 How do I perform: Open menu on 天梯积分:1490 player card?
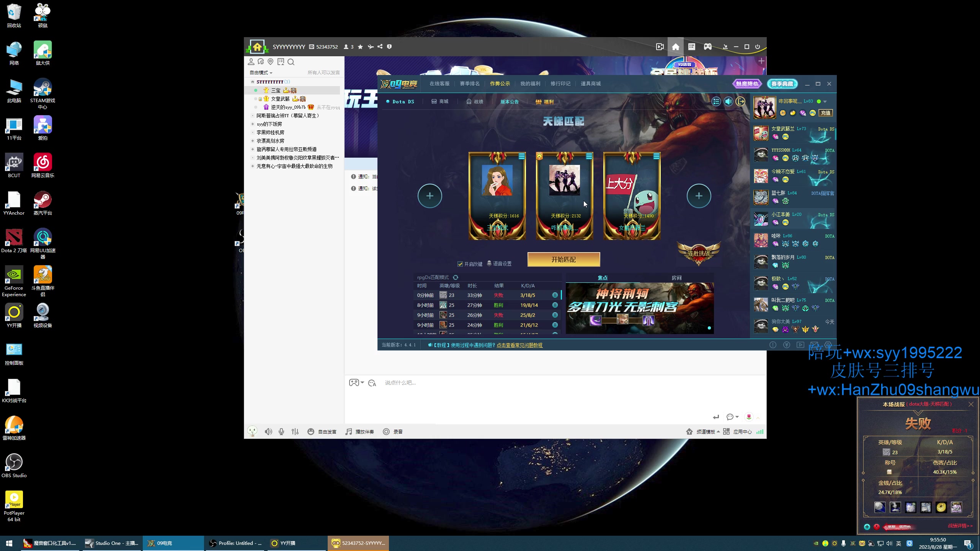(657, 156)
